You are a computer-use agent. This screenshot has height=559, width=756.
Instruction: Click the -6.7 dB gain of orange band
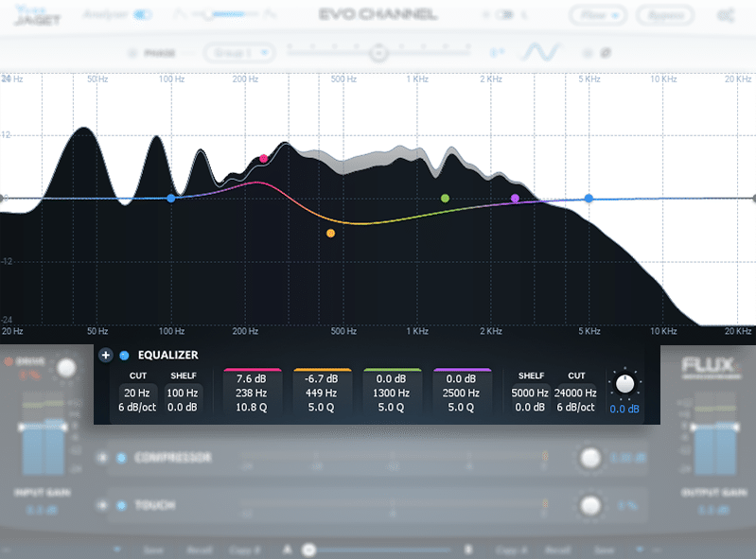321,378
